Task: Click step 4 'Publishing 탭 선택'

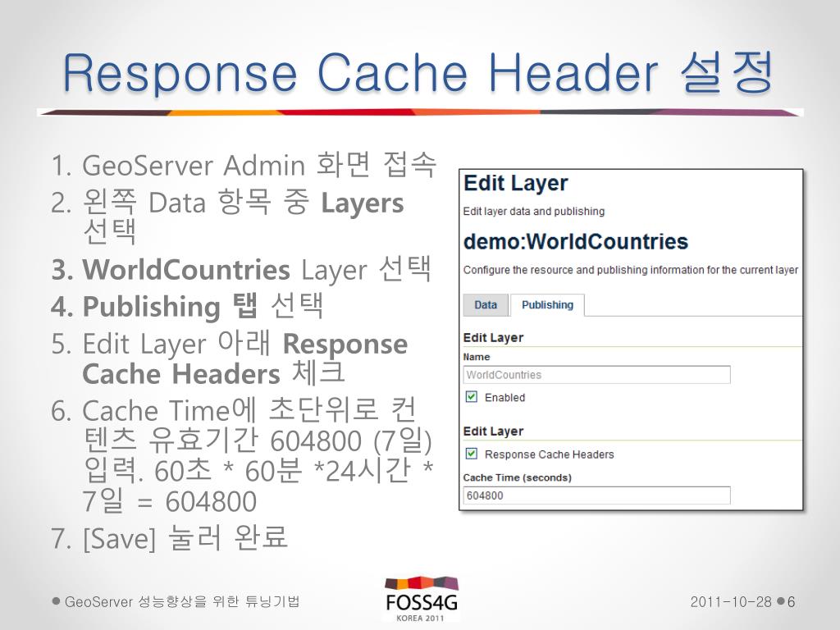Action: pyautogui.click(x=188, y=306)
